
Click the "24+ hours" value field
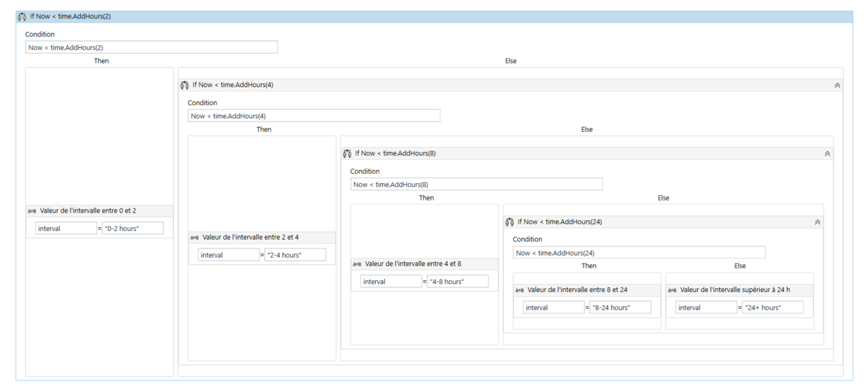(x=773, y=307)
